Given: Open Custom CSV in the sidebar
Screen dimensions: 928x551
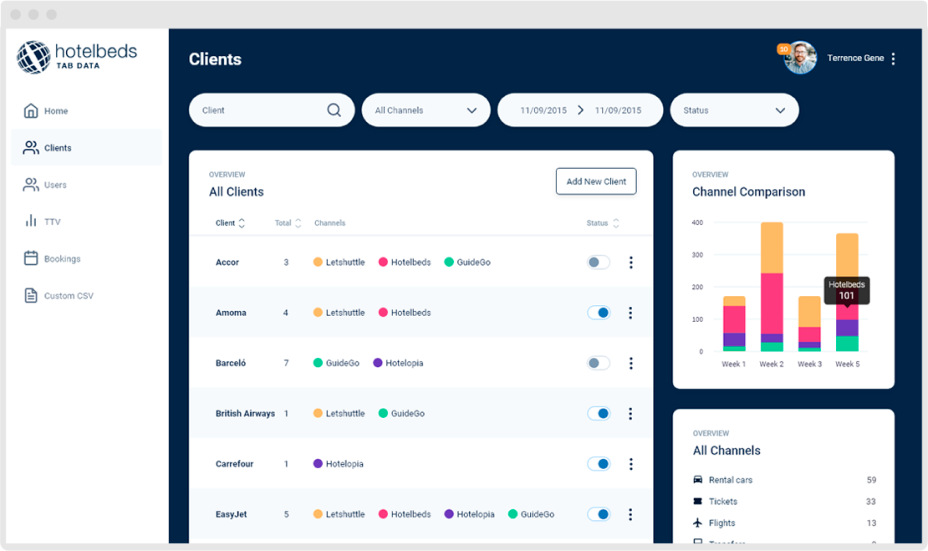Looking at the screenshot, I should pyautogui.click(x=67, y=296).
